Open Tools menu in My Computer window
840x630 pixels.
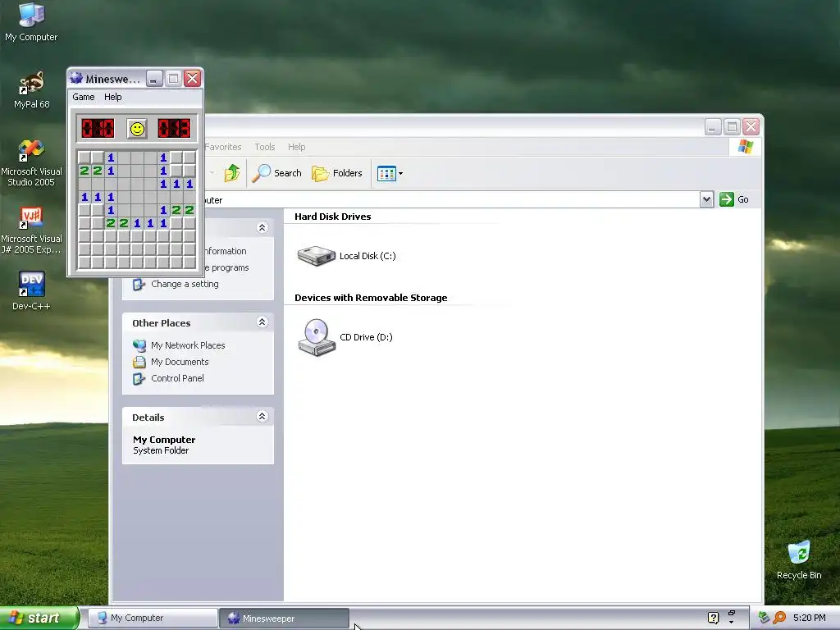click(265, 147)
